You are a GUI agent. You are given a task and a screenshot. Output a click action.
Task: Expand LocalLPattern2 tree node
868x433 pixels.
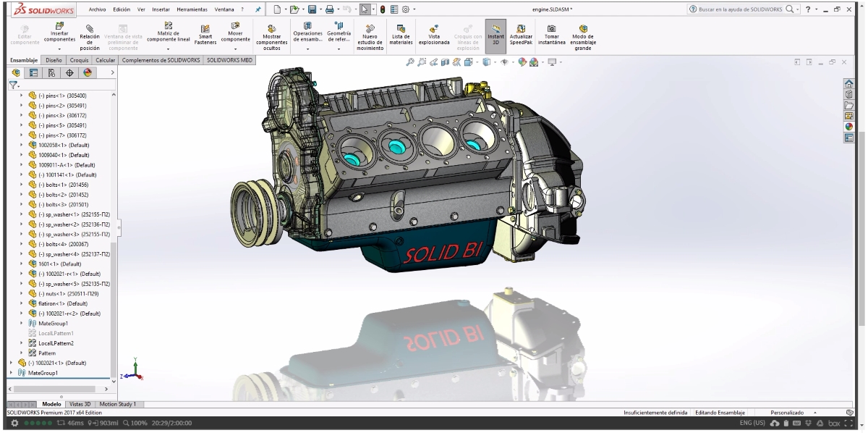(22, 343)
